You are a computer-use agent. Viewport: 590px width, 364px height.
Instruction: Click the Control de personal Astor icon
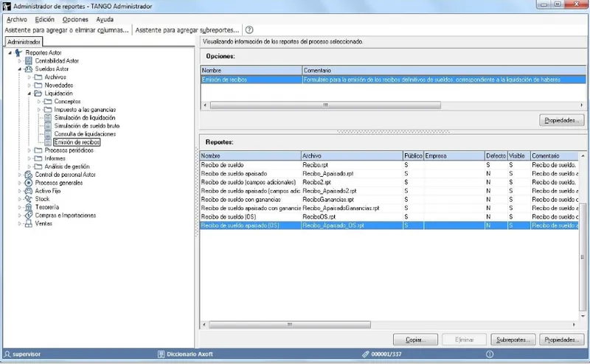tap(29, 175)
